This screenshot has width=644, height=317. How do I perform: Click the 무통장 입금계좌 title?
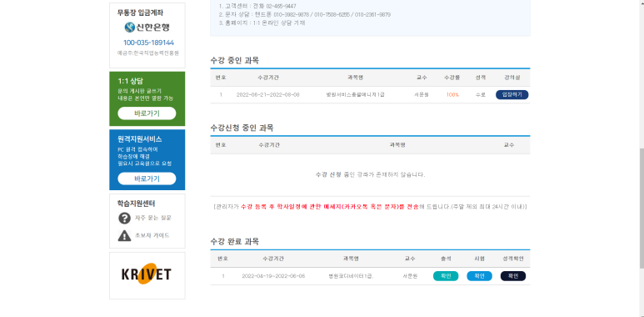140,13
